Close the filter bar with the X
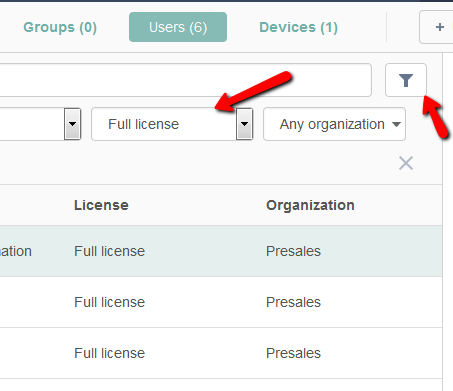Screen dimensions: 453x391 coord(406,163)
